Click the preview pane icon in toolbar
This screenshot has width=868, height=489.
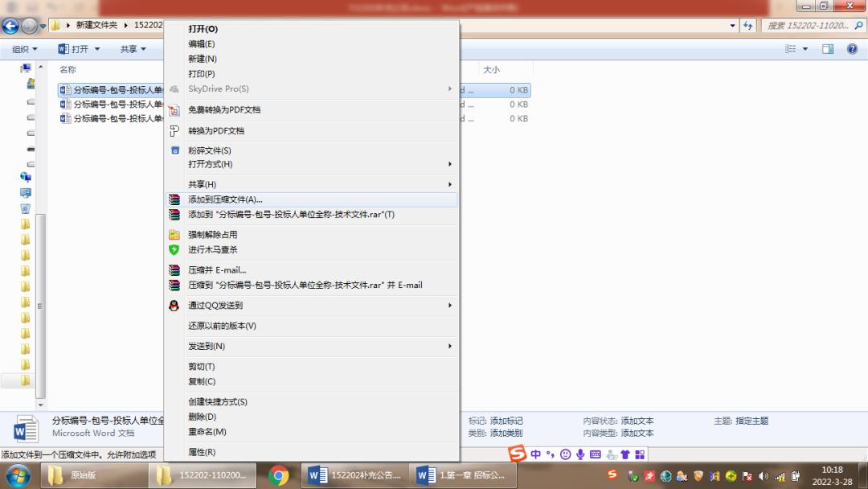[828, 49]
